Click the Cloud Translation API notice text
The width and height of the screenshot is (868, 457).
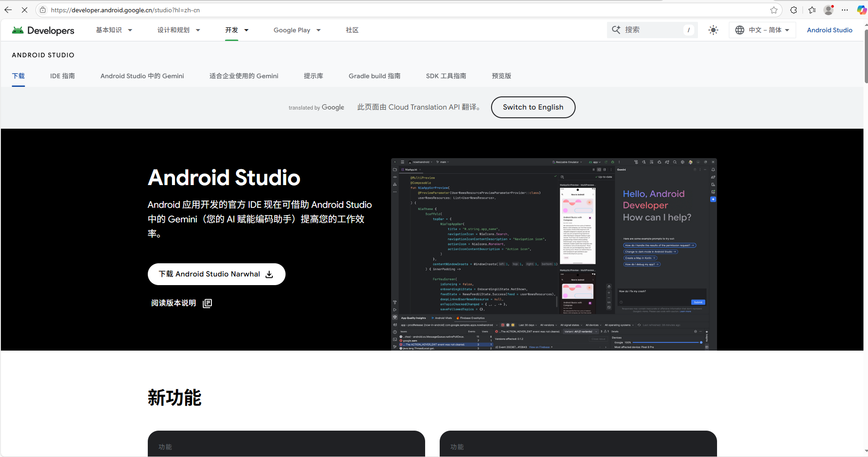tap(419, 107)
